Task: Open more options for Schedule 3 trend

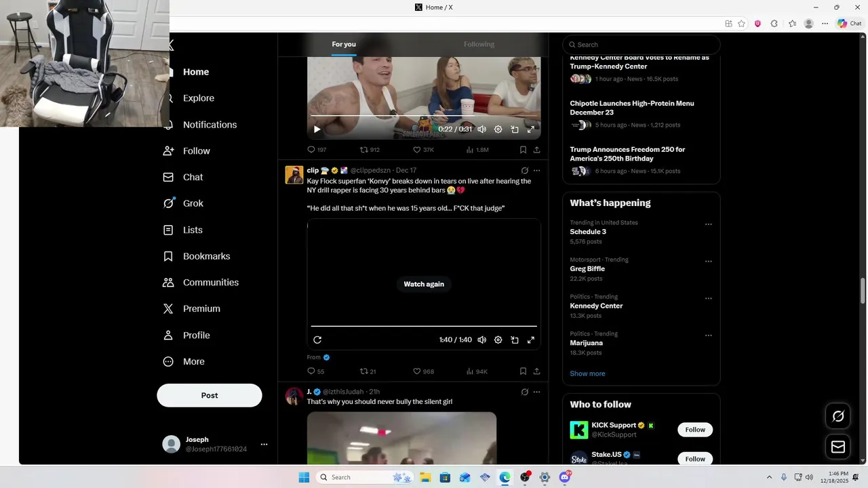Action: [x=709, y=224]
